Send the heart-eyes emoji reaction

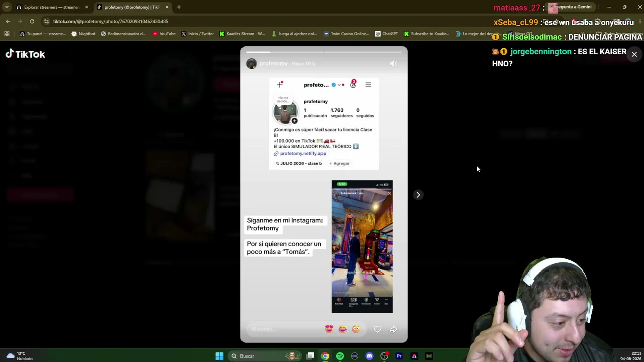(x=329, y=329)
